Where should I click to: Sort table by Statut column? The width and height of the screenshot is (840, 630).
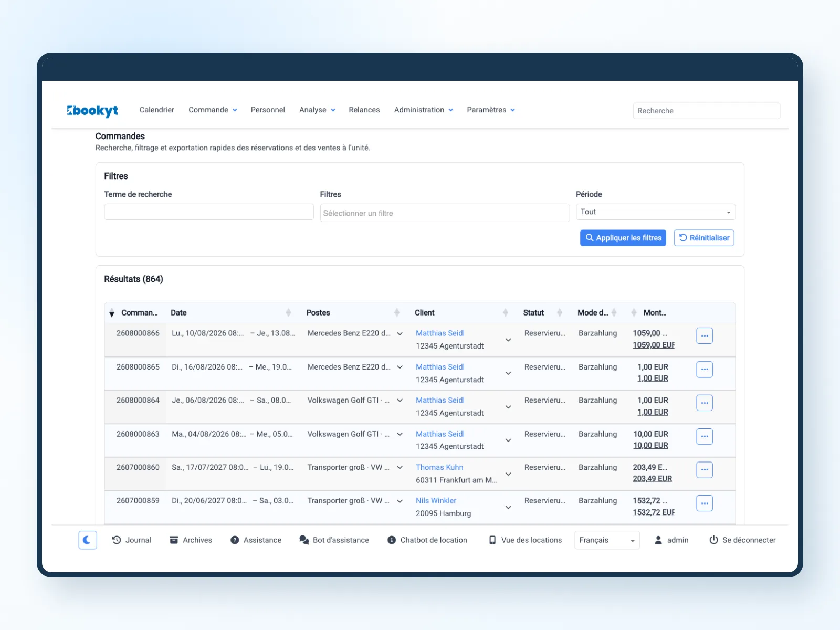click(560, 312)
